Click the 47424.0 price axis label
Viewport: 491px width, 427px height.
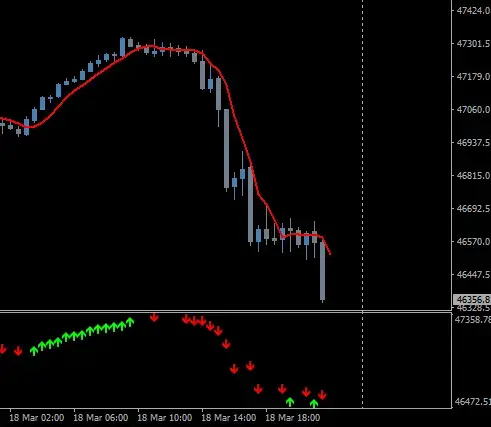coord(473,11)
